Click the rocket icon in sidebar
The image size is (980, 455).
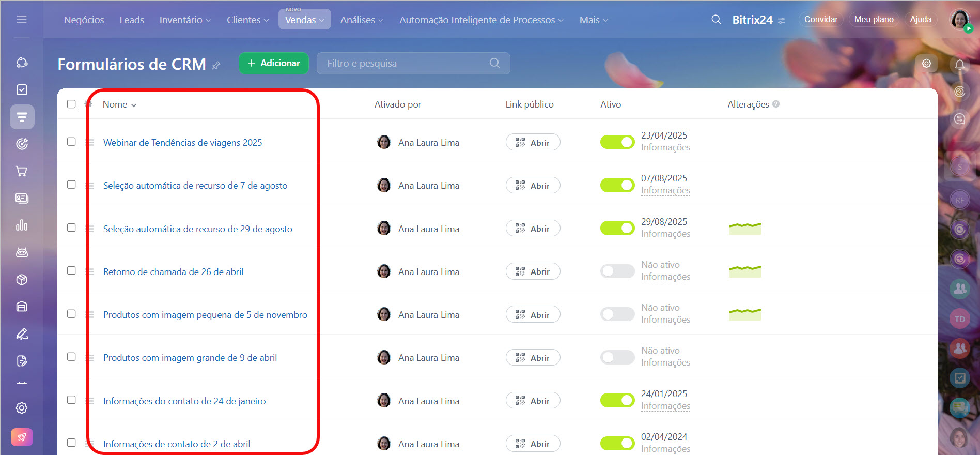22,437
